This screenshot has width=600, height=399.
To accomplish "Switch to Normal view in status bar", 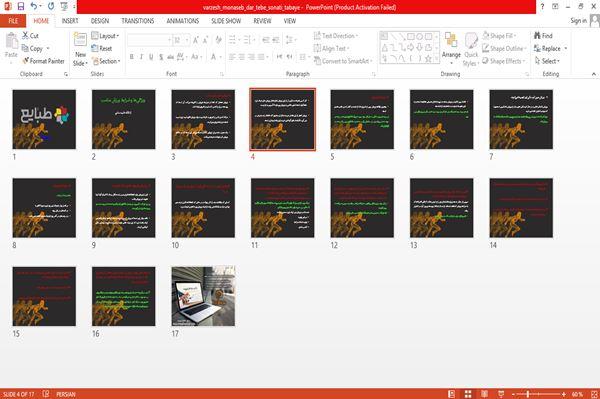I will (452, 394).
